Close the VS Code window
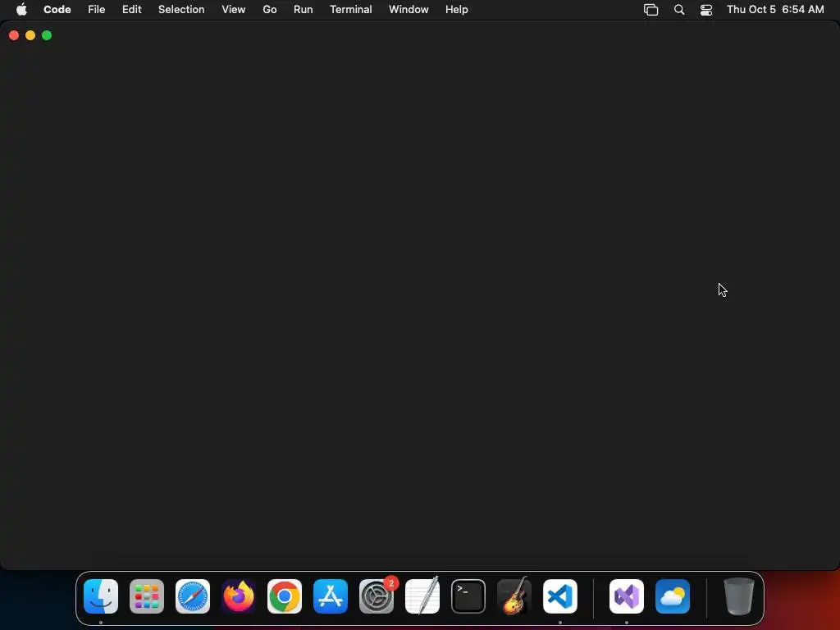The width and height of the screenshot is (840, 630). [x=14, y=35]
